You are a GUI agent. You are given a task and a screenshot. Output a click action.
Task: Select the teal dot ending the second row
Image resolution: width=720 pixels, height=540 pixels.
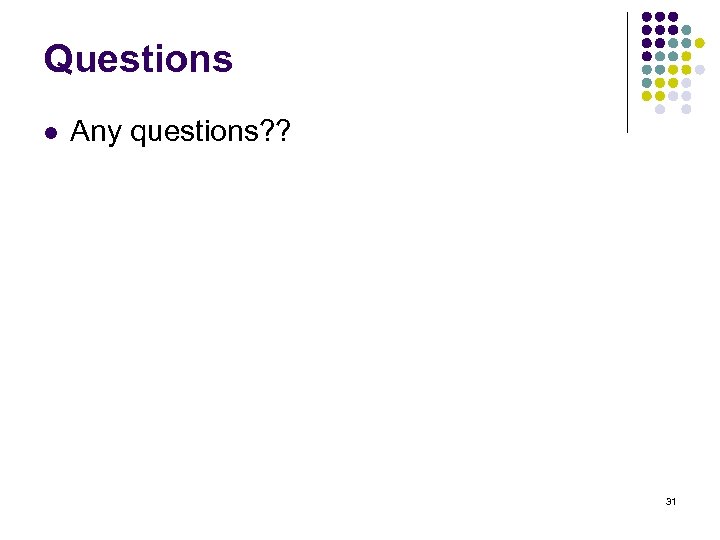[x=686, y=30]
